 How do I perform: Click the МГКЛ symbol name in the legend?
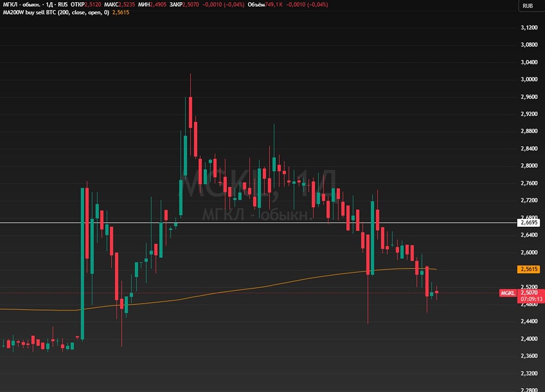coord(22,4)
